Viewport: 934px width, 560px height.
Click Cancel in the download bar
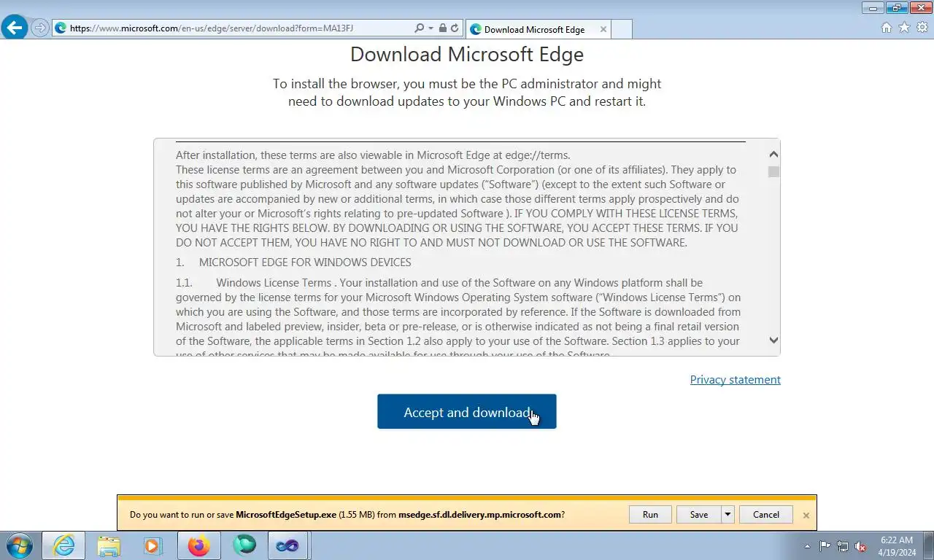coord(766,515)
